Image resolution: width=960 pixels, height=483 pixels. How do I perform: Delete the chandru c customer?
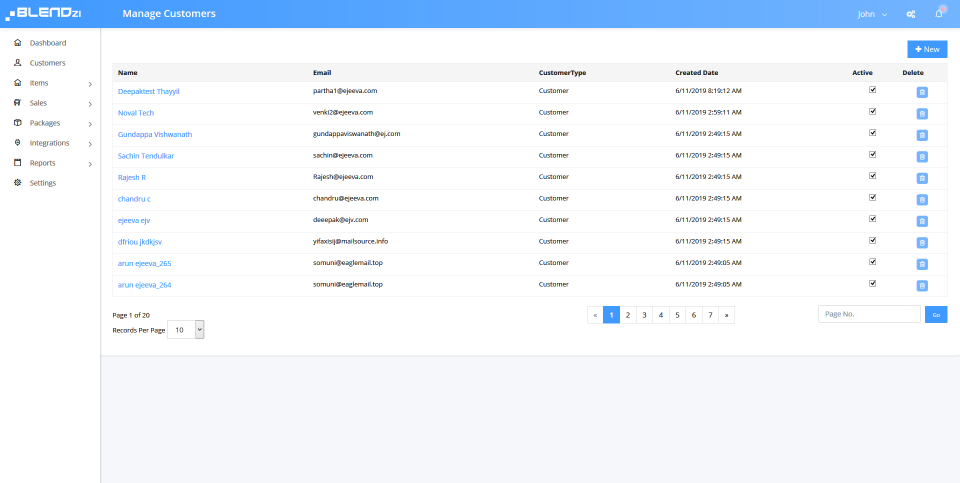922,200
